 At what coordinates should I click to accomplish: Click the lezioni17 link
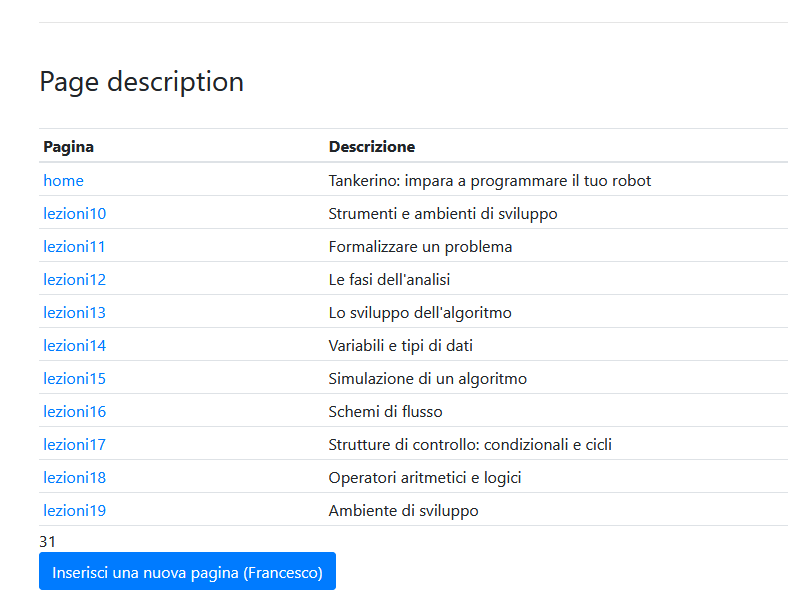pyautogui.click(x=74, y=445)
